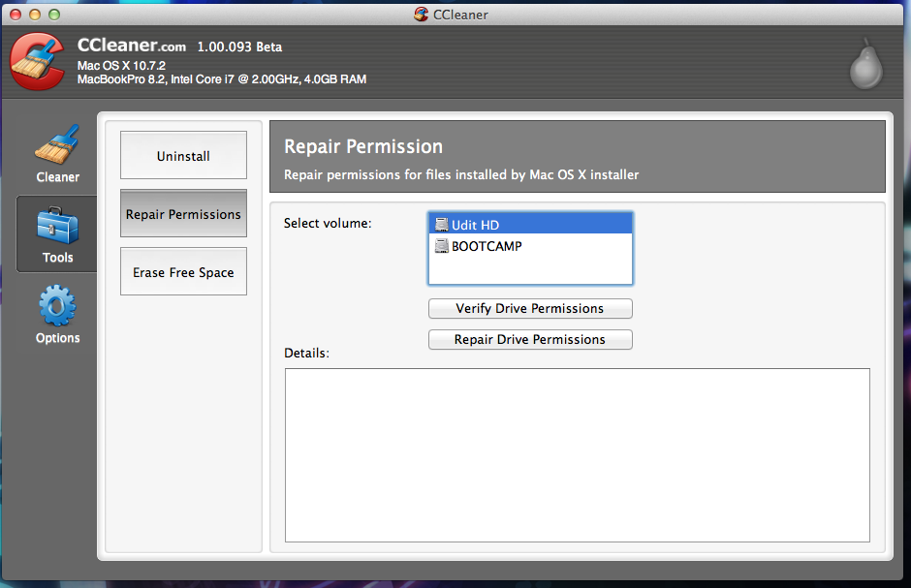Image resolution: width=911 pixels, height=588 pixels.
Task: Click the 1.00.093 Beta version text
Action: [x=240, y=47]
